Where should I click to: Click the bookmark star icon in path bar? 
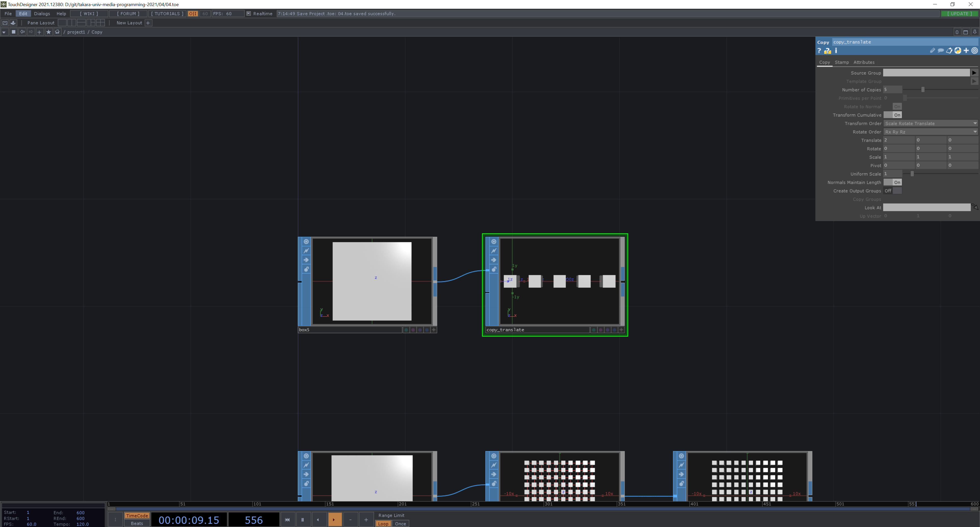point(48,32)
